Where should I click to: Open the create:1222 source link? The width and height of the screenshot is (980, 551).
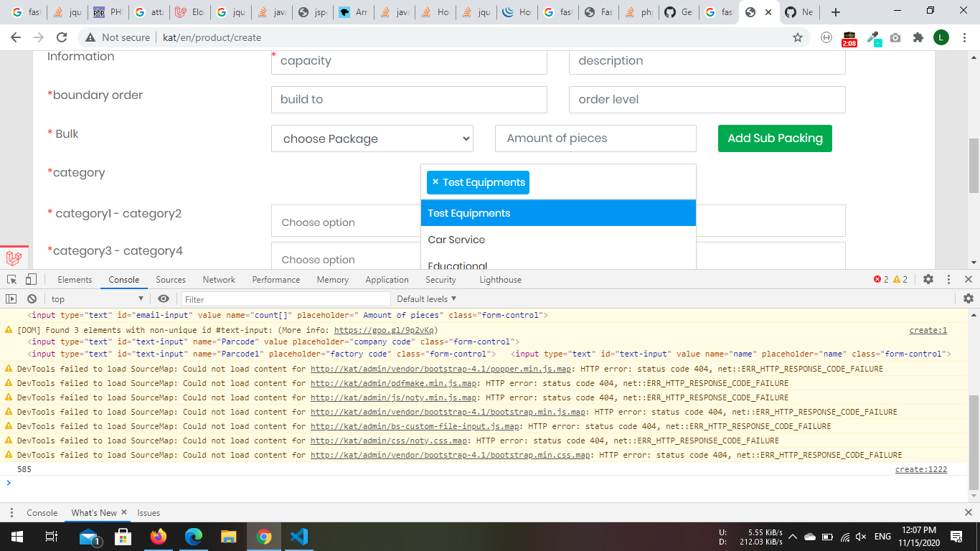pos(921,469)
